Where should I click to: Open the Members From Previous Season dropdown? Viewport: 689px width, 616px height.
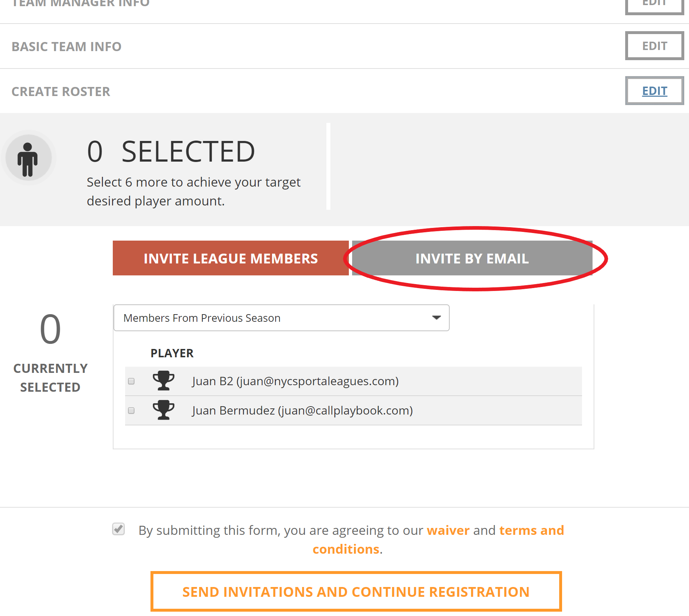point(281,318)
